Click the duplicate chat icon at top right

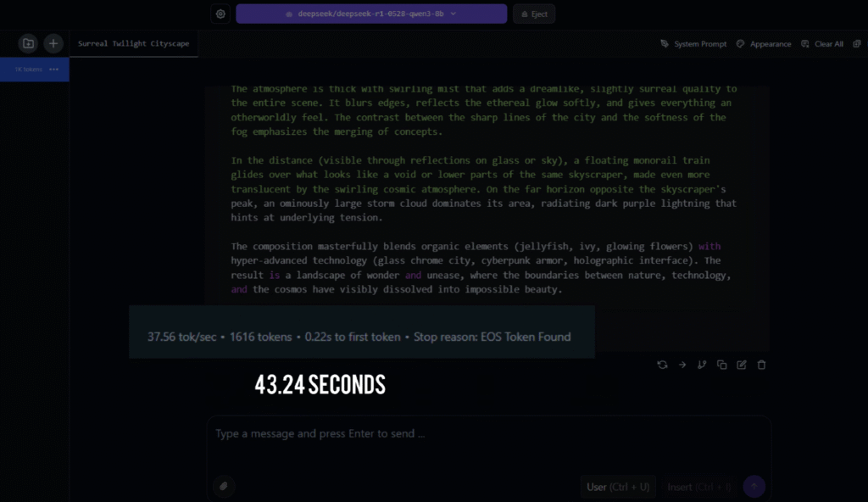pyautogui.click(x=857, y=44)
